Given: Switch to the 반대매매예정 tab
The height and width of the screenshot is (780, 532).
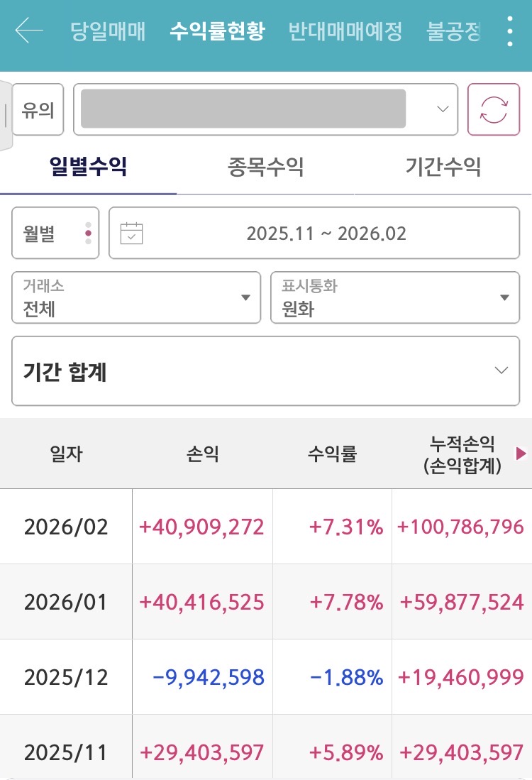Looking at the screenshot, I should [345, 31].
